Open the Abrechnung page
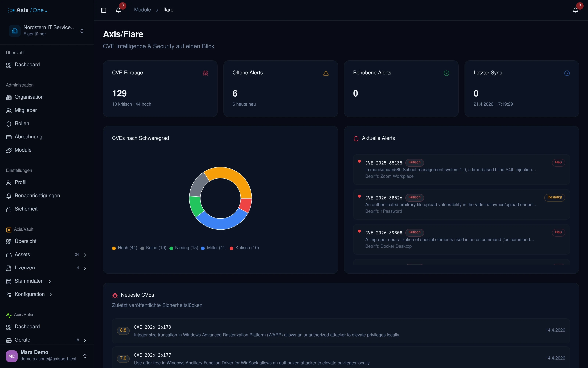The height and width of the screenshot is (368, 588). tap(47, 137)
